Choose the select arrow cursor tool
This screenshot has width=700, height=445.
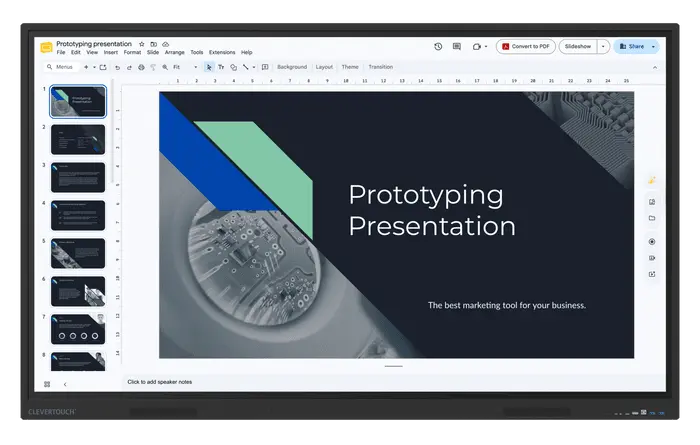(208, 67)
